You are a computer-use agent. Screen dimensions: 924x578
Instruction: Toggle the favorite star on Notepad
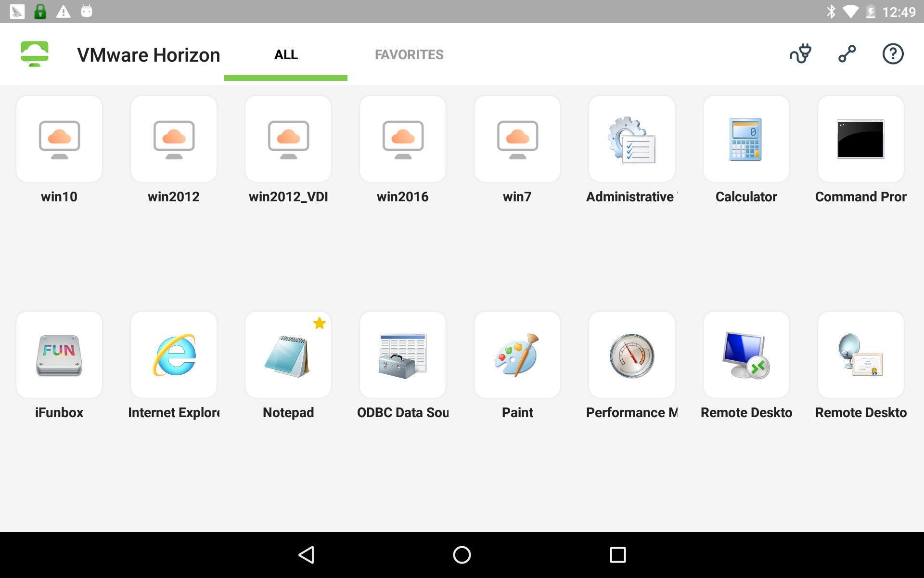[x=320, y=323]
